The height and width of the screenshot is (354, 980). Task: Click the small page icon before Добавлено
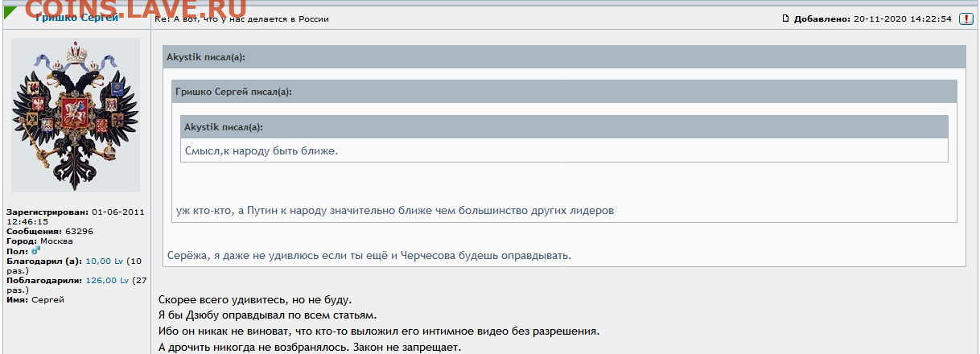[785, 19]
